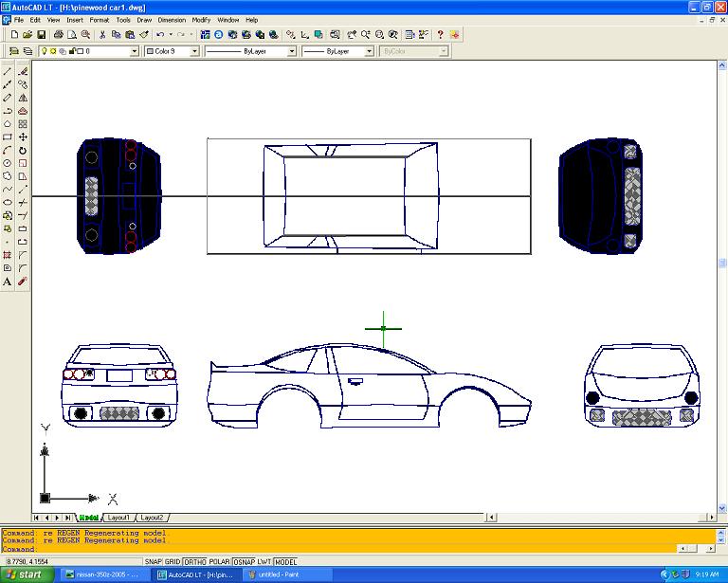728x583 pixels.
Task: Click vertical scrollbar up arrow
Action: click(x=722, y=65)
